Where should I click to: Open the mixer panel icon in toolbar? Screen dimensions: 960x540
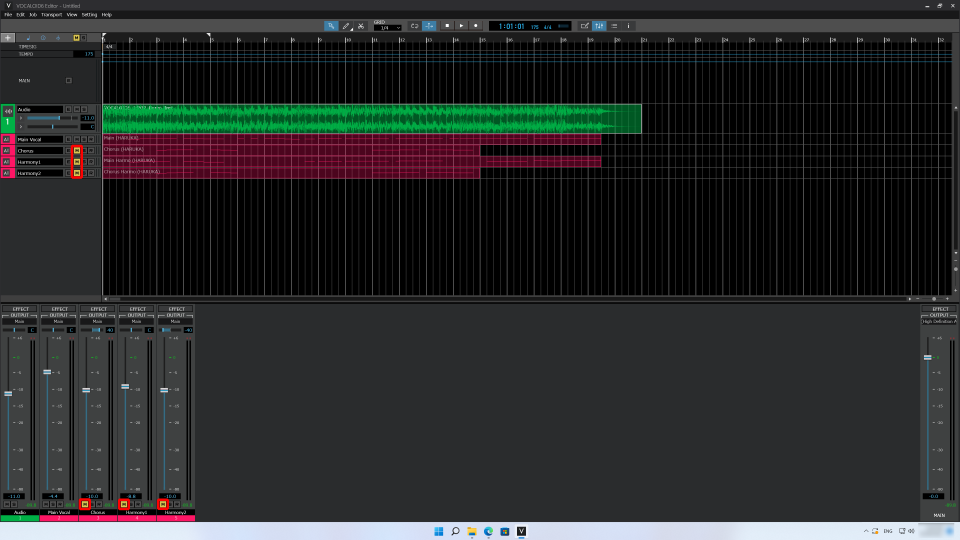click(599, 26)
